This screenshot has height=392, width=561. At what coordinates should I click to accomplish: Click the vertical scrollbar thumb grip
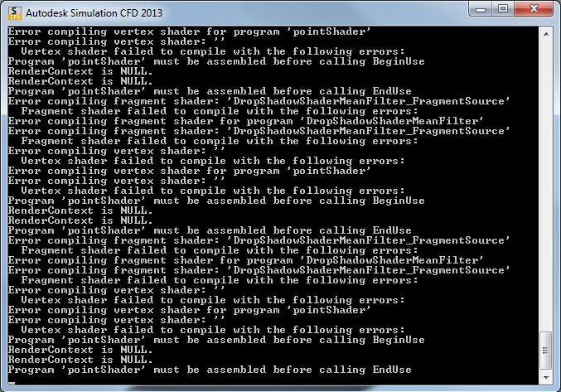coord(545,351)
